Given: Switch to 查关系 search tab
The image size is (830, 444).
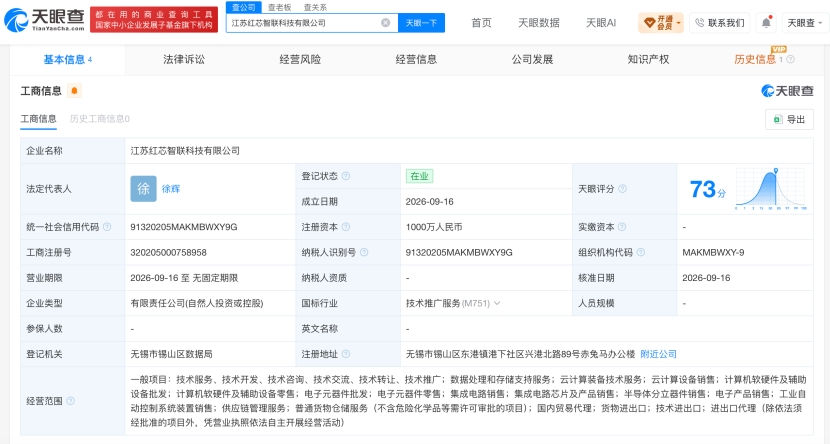Looking at the screenshot, I should [x=315, y=7].
